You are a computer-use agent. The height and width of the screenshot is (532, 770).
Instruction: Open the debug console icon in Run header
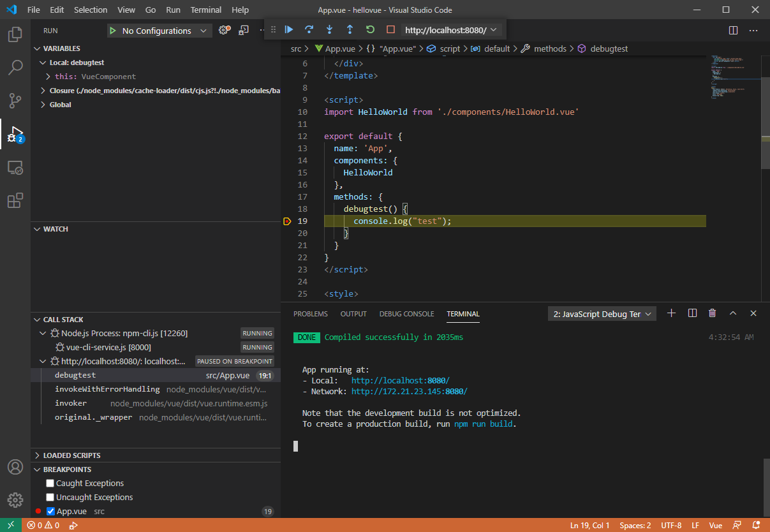(x=244, y=30)
